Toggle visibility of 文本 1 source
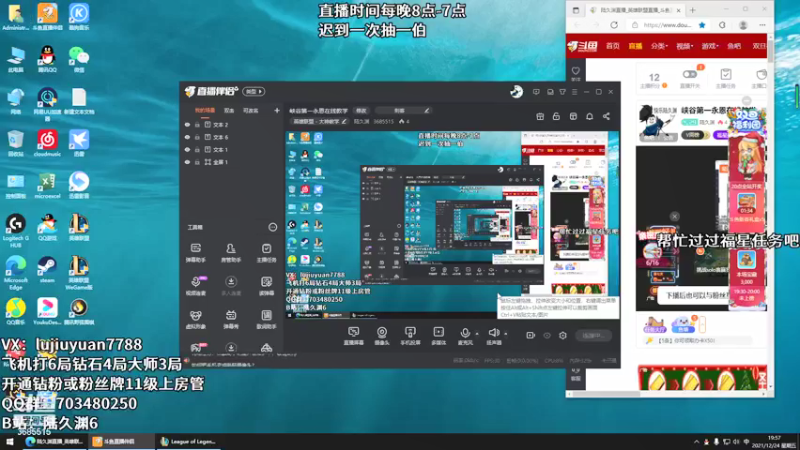The height and width of the screenshot is (450, 800). click(187, 149)
